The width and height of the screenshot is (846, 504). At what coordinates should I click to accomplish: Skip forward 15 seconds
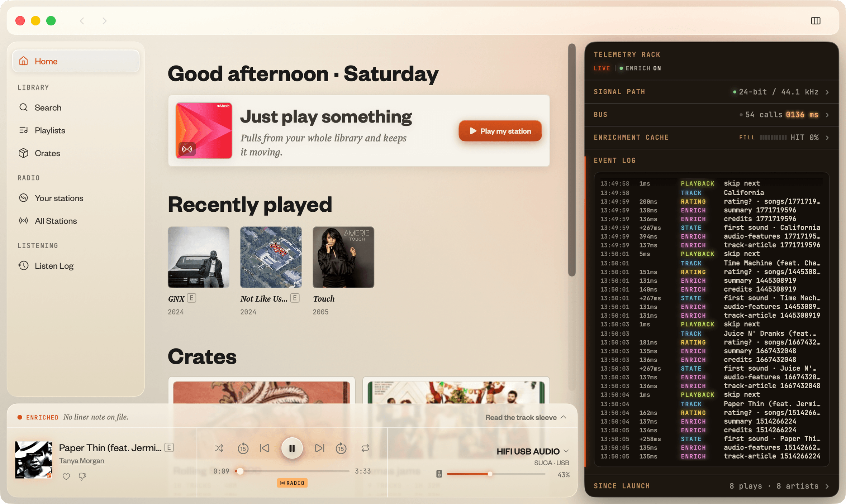[x=341, y=448]
